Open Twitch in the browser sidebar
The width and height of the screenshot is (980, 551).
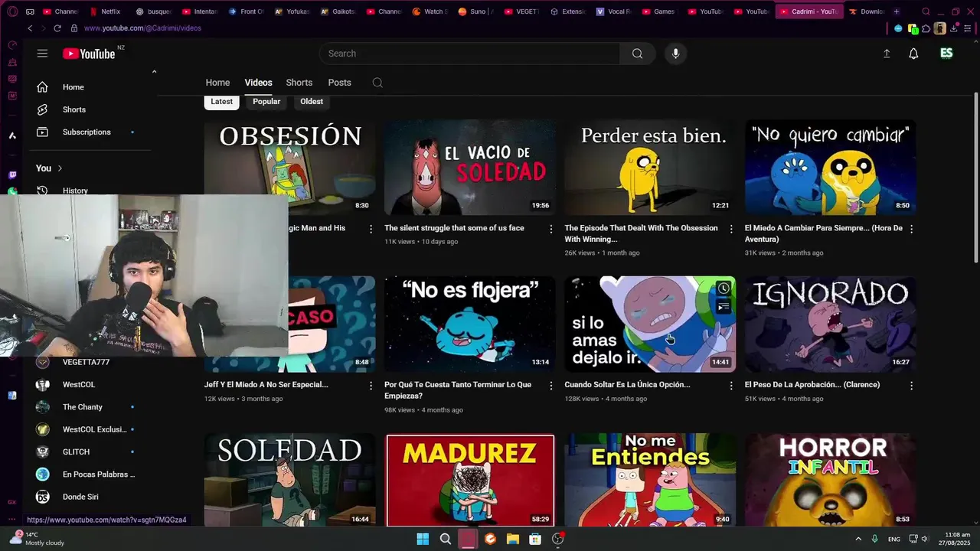click(x=12, y=175)
